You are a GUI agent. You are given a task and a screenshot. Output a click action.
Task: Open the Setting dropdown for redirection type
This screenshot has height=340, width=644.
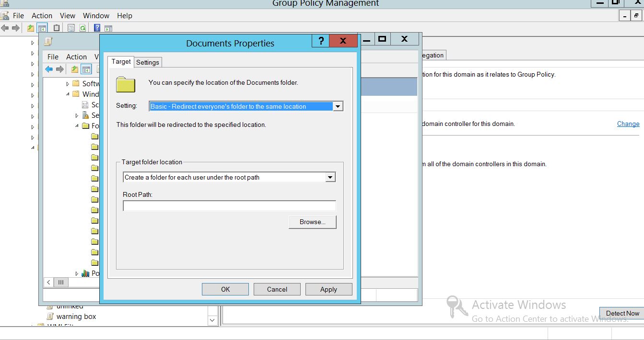(338, 106)
